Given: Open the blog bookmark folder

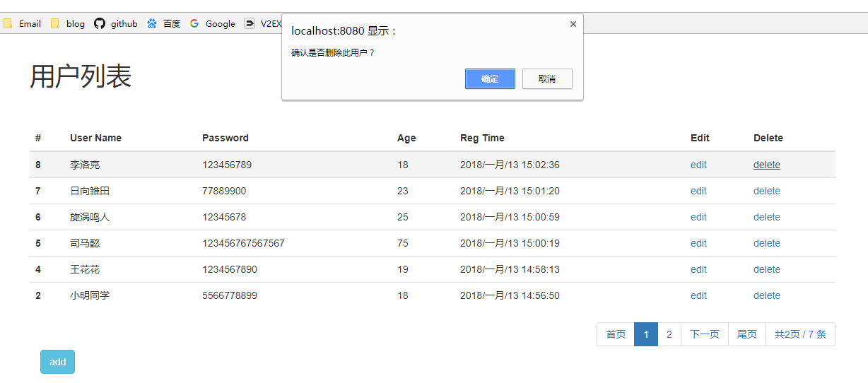Looking at the screenshot, I should 68,23.
